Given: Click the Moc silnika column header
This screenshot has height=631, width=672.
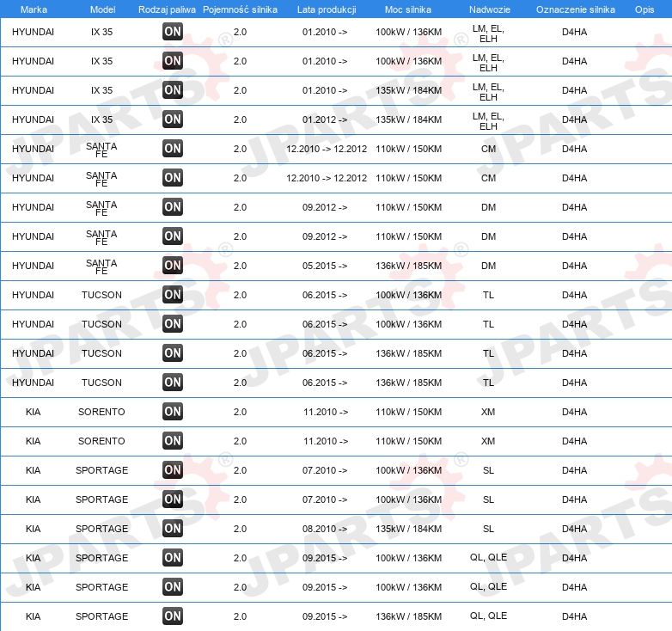Looking at the screenshot, I should click(x=408, y=9).
